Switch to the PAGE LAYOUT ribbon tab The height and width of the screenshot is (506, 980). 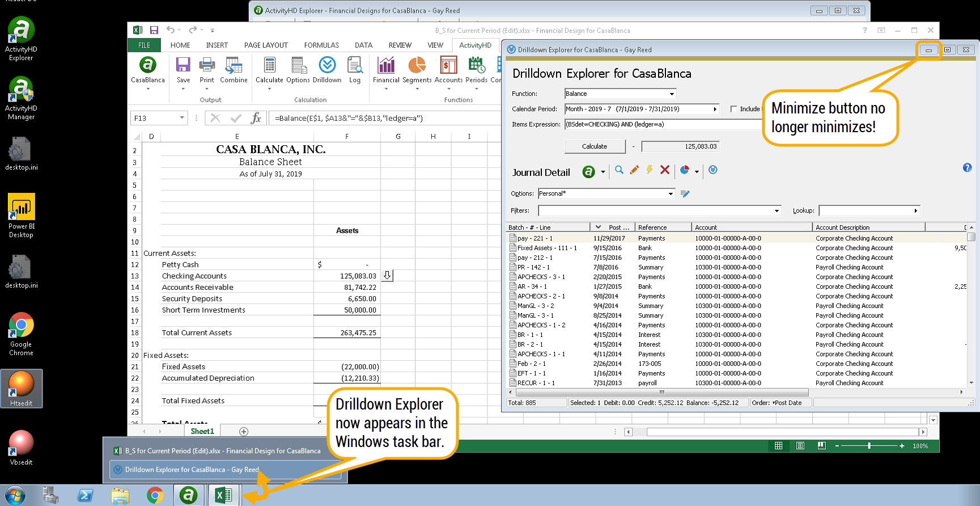coord(266,45)
